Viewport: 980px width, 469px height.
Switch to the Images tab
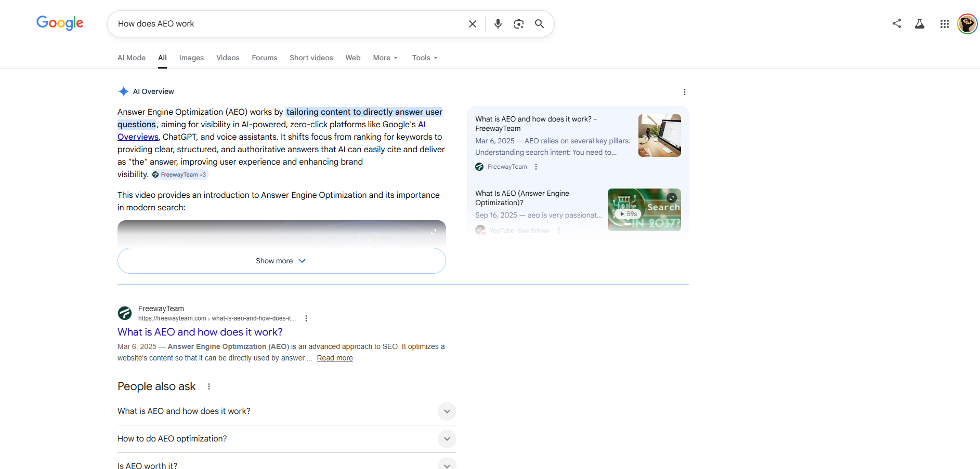[x=191, y=58]
